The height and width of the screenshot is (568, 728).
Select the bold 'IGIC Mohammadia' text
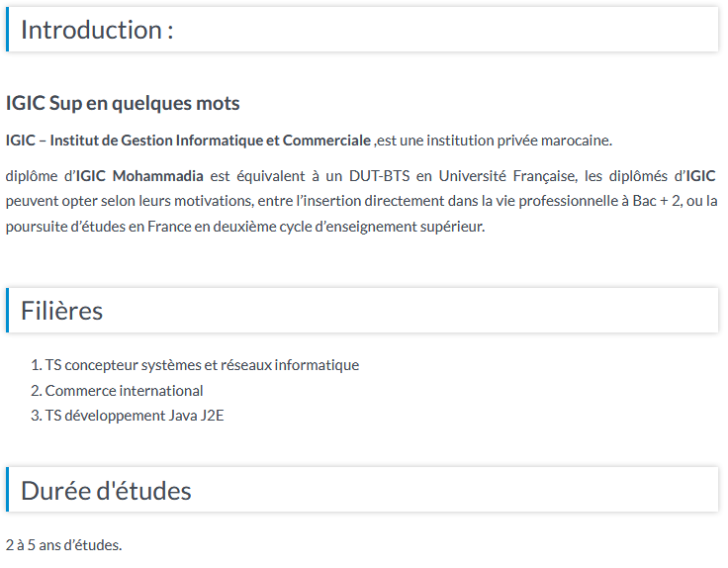click(x=139, y=176)
